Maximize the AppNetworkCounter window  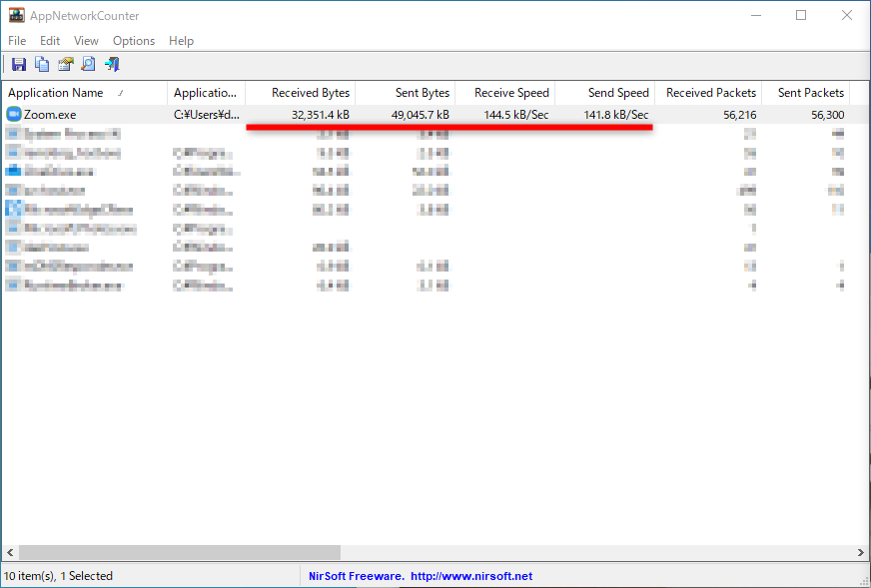point(801,16)
